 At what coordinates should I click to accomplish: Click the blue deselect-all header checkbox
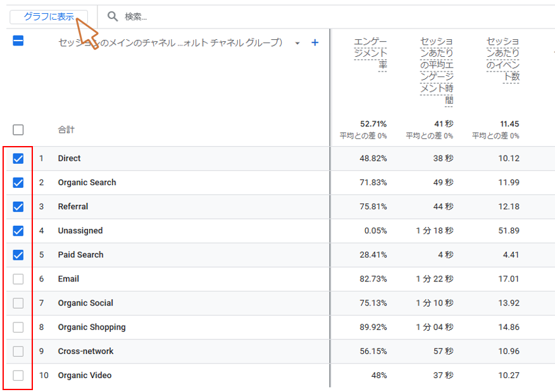point(18,41)
